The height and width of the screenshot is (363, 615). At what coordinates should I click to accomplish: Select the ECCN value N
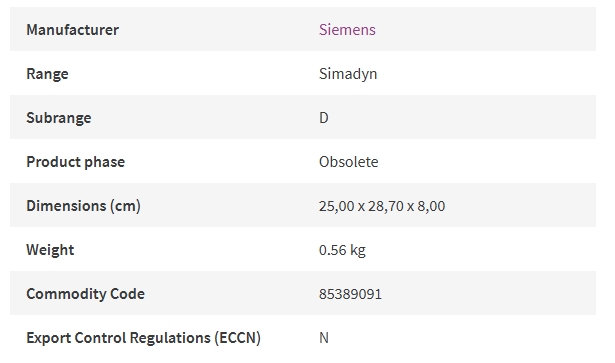click(x=324, y=338)
